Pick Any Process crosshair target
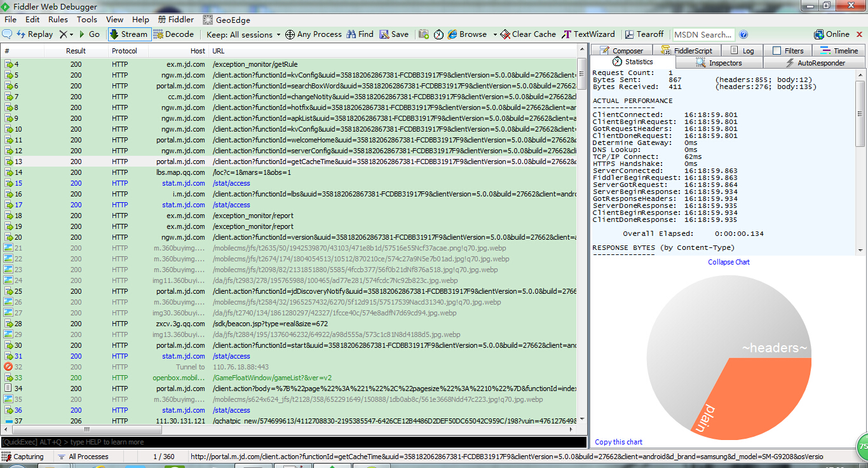 [313, 34]
